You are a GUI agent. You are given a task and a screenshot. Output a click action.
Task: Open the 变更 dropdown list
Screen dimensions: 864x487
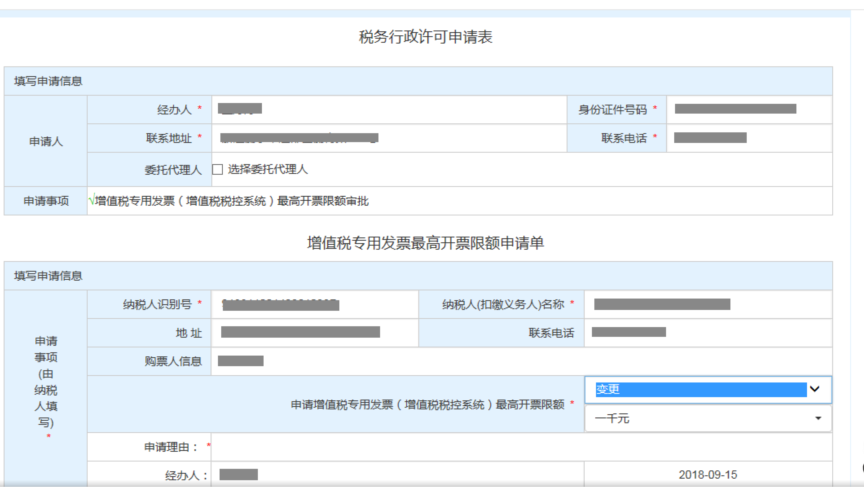tap(707, 389)
